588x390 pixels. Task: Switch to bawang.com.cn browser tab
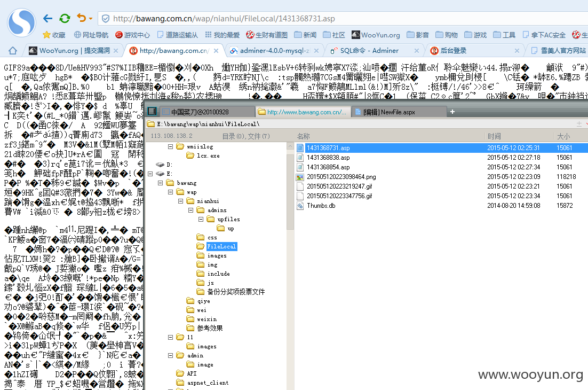173,50
